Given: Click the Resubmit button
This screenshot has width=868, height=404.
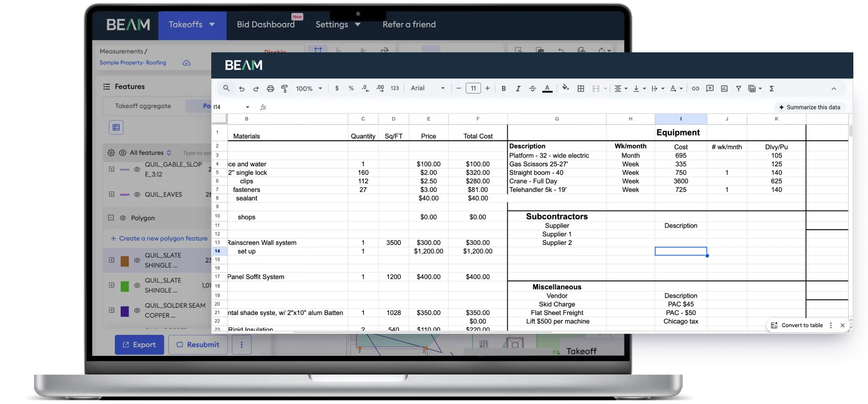Looking at the screenshot, I should [198, 345].
